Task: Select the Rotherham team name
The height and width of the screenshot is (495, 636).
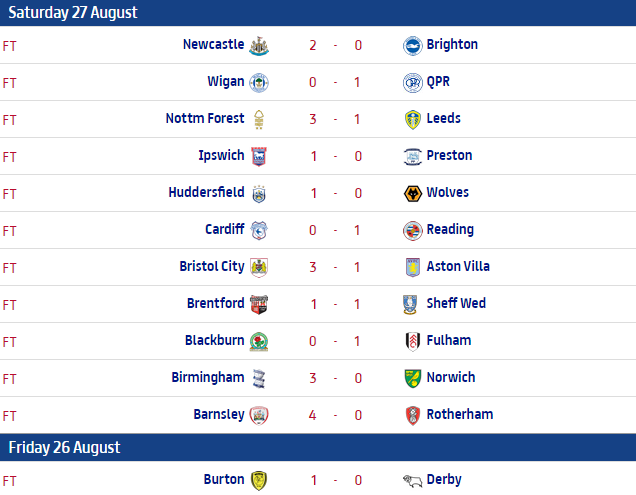Action: point(459,414)
